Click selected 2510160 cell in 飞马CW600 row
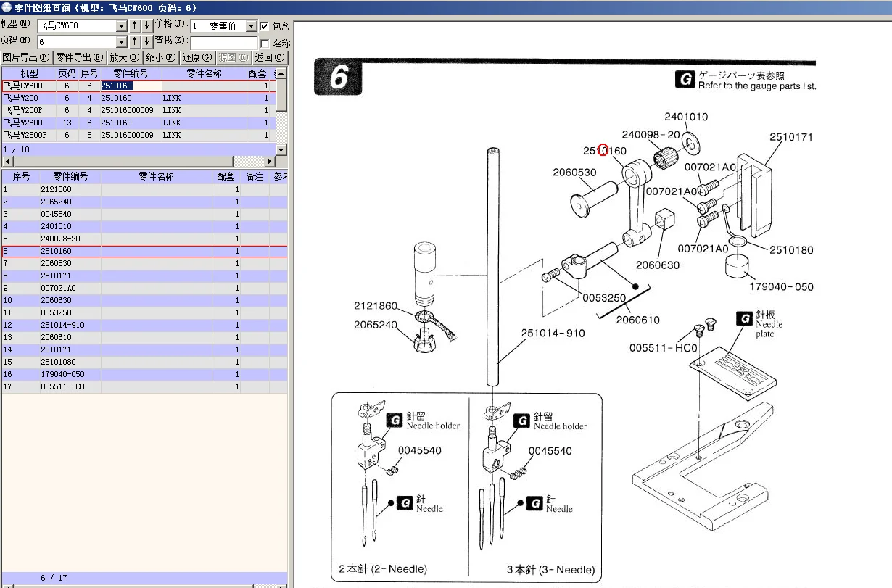The width and height of the screenshot is (892, 588). pyautogui.click(x=131, y=86)
